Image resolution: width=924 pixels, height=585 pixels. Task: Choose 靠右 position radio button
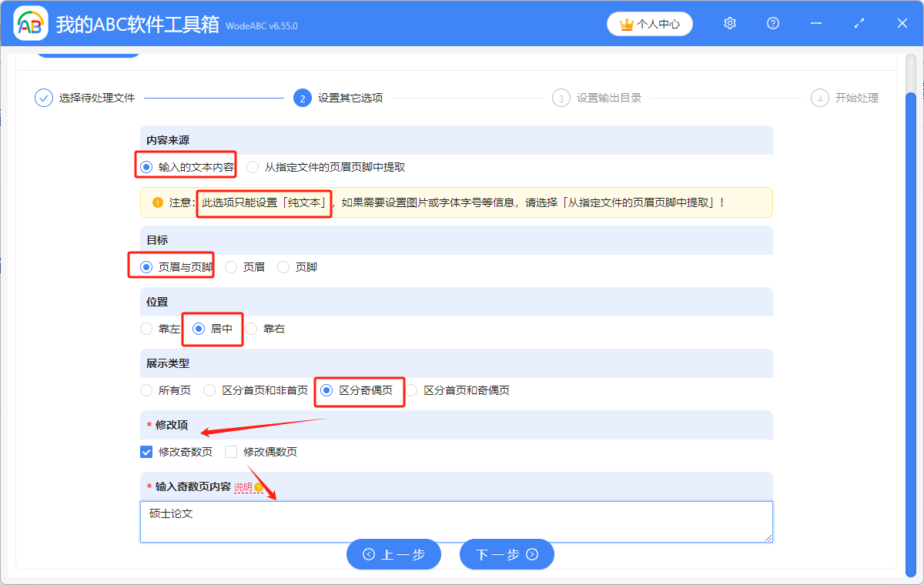(x=251, y=329)
